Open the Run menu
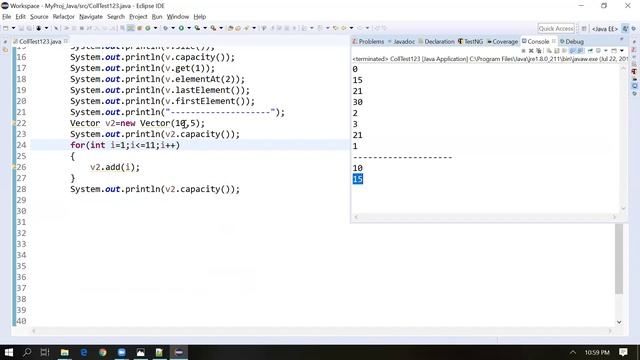Screen dimensions: 640x360 [x=157, y=17]
